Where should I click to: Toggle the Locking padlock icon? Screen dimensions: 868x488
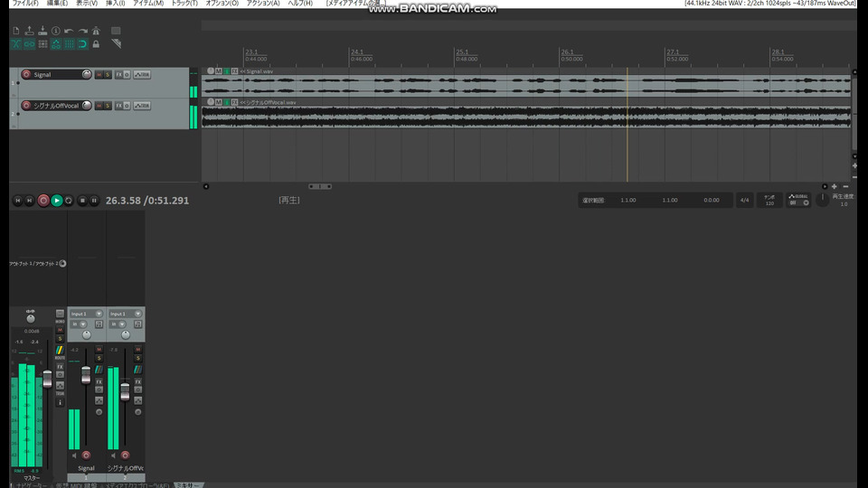point(96,44)
